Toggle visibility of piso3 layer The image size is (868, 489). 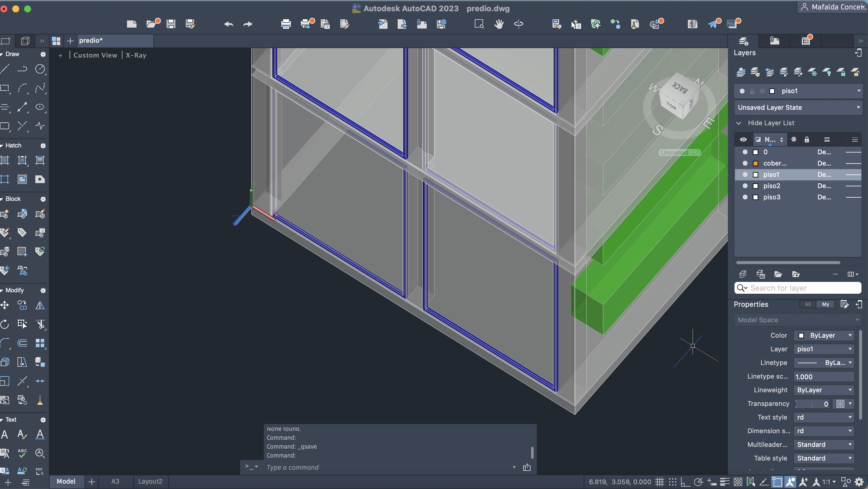(x=745, y=197)
